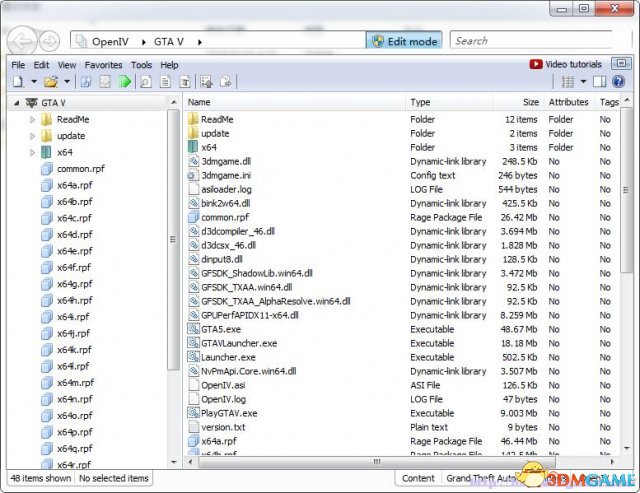Click the version.txt file icon
640x493 pixels.
[x=193, y=427]
